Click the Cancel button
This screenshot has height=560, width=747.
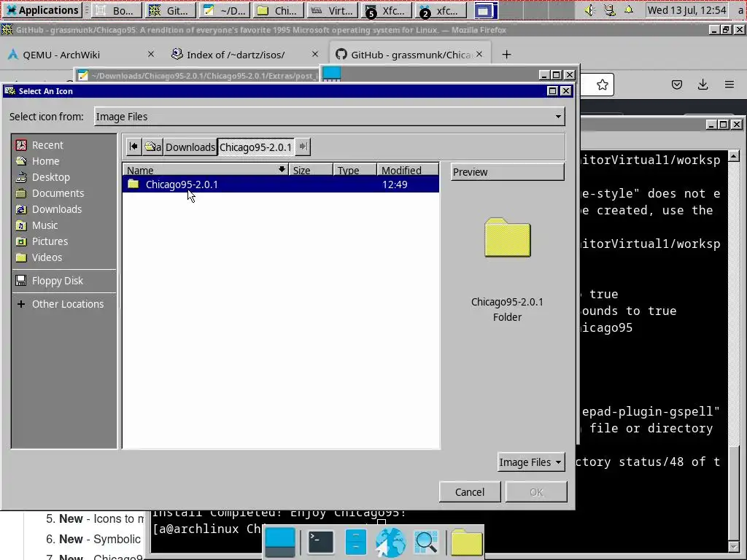click(x=470, y=492)
